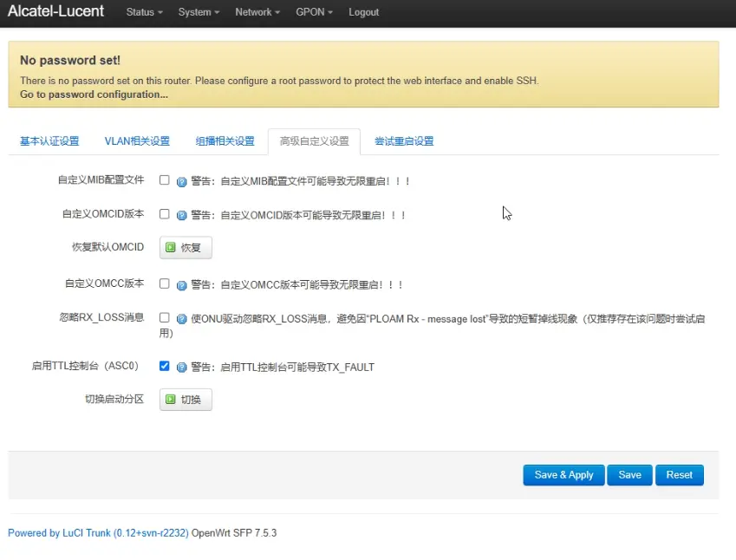Open the 尝试重启设置 tab

404,141
